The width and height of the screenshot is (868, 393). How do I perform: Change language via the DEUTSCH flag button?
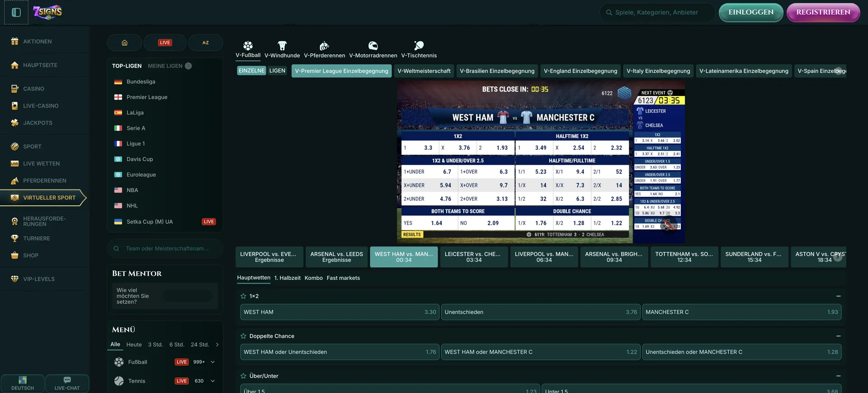click(23, 383)
